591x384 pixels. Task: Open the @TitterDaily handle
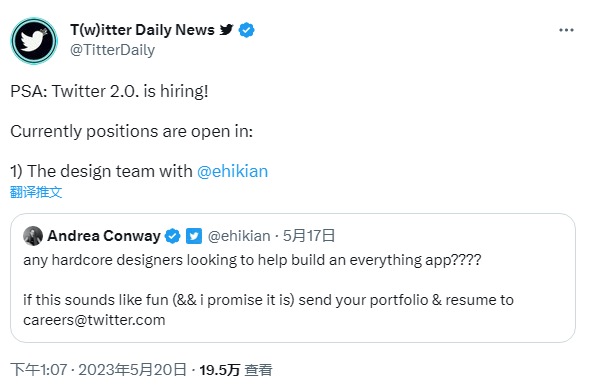point(112,50)
